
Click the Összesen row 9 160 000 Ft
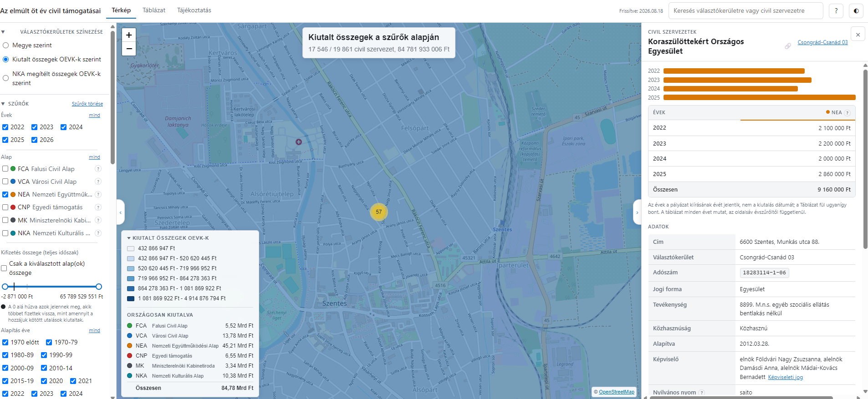(x=751, y=189)
